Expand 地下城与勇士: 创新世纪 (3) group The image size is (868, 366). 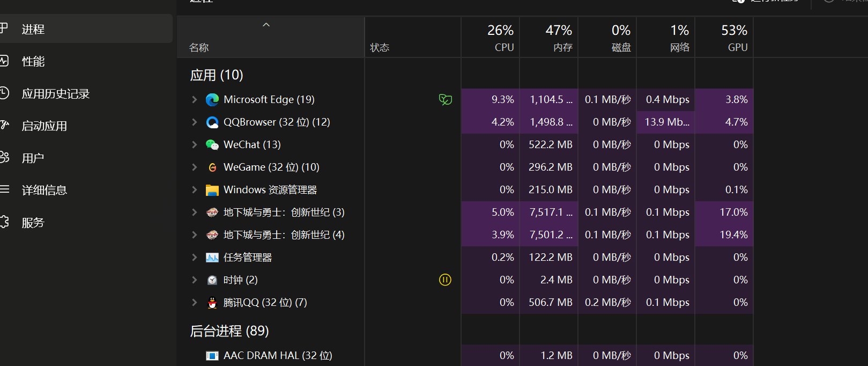point(195,212)
